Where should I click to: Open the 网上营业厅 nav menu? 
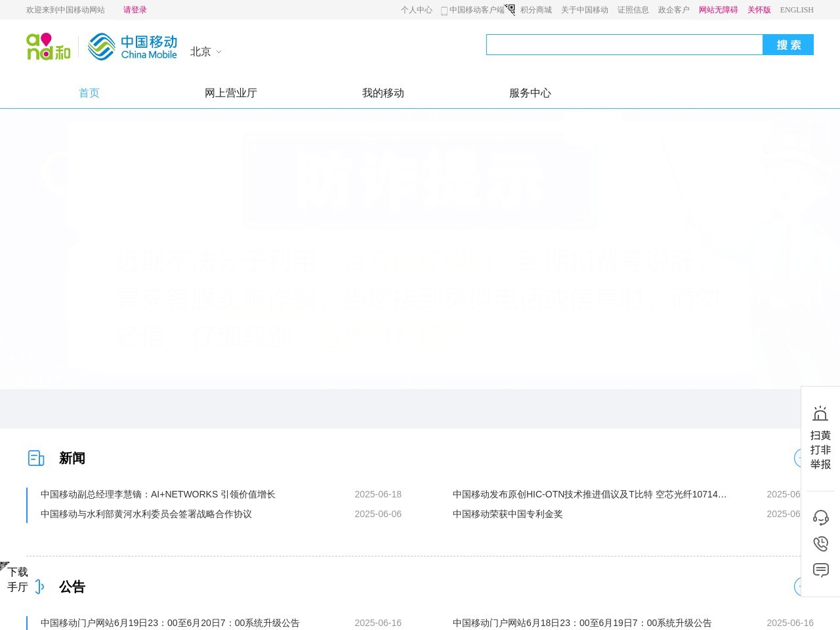click(231, 93)
